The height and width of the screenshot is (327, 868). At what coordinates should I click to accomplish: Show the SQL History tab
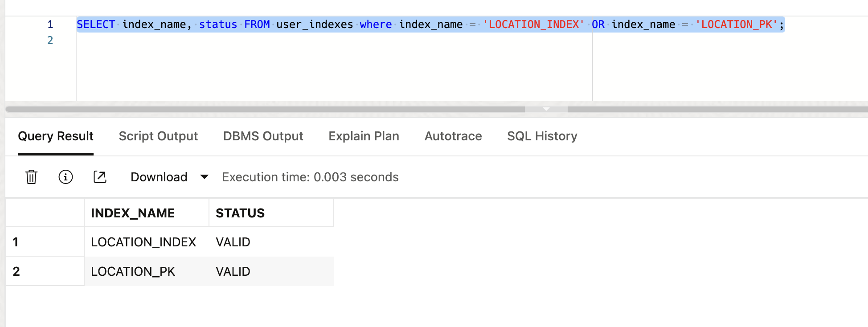click(x=542, y=136)
